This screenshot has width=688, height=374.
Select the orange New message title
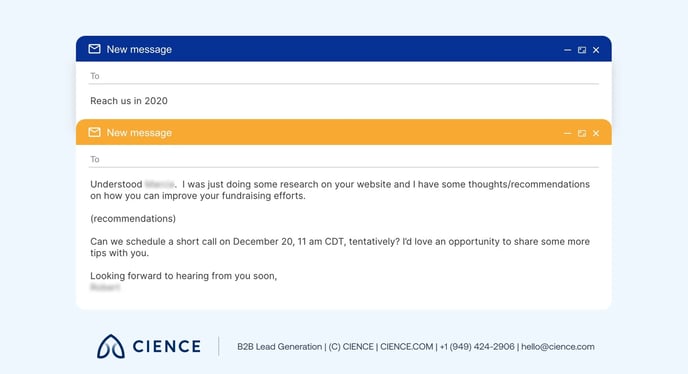(139, 133)
